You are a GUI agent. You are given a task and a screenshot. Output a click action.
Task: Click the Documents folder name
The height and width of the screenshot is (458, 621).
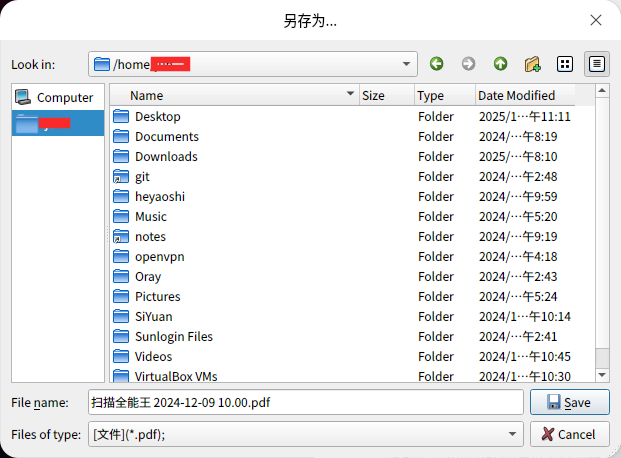[167, 136]
